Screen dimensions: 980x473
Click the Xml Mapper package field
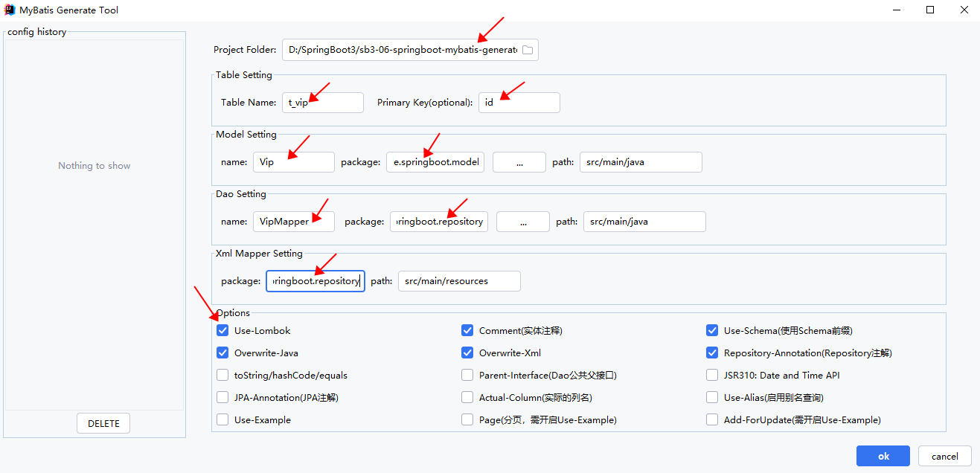click(x=316, y=281)
